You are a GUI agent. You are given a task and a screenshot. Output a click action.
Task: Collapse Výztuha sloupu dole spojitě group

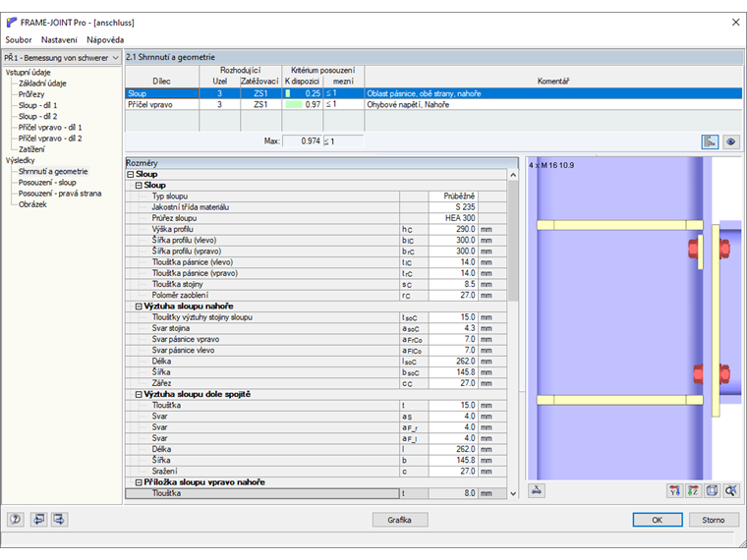139,394
